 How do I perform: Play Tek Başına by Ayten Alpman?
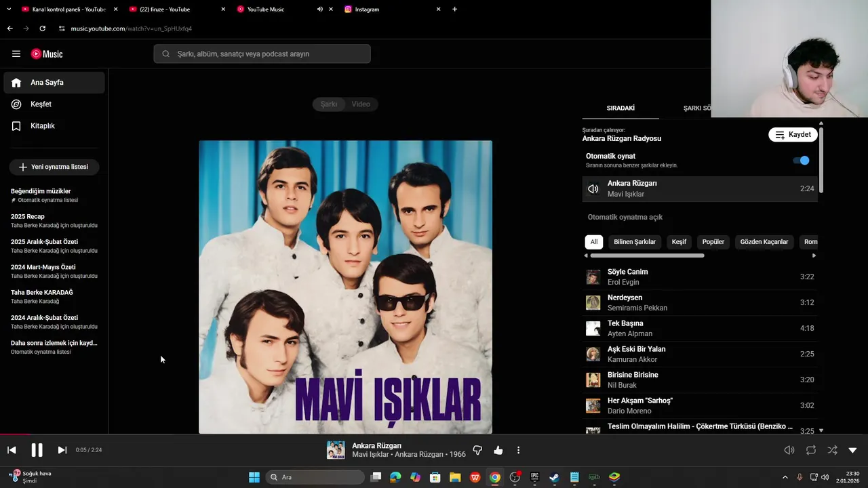700,328
